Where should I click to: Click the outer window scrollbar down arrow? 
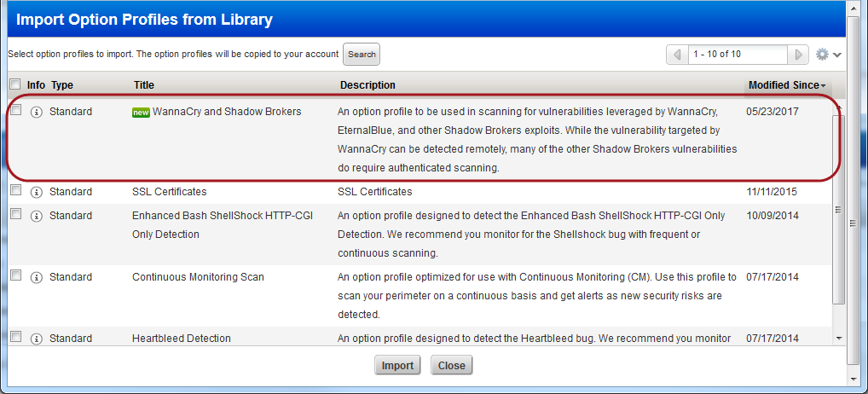[854, 380]
